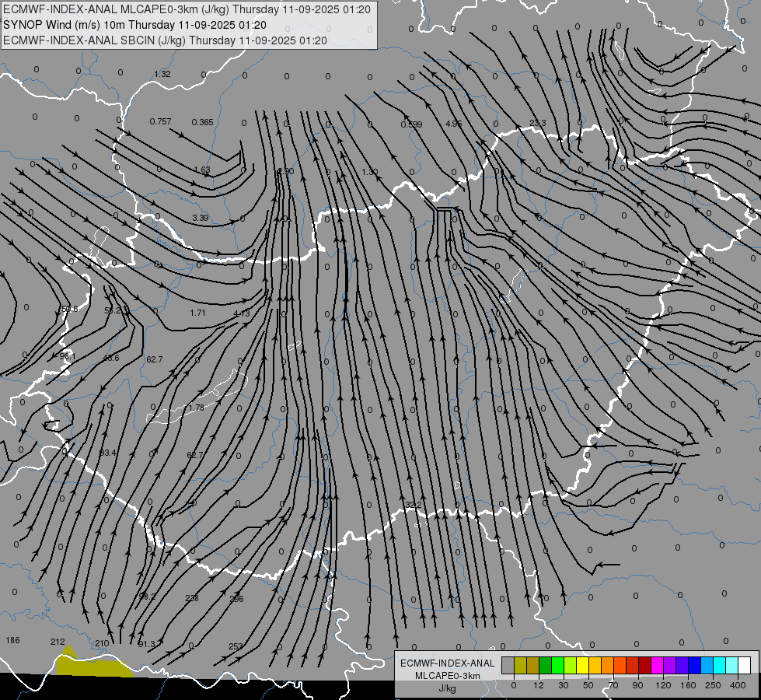This screenshot has width=761, height=700.
Task: Click the legend scale label 70
Action: [613, 685]
